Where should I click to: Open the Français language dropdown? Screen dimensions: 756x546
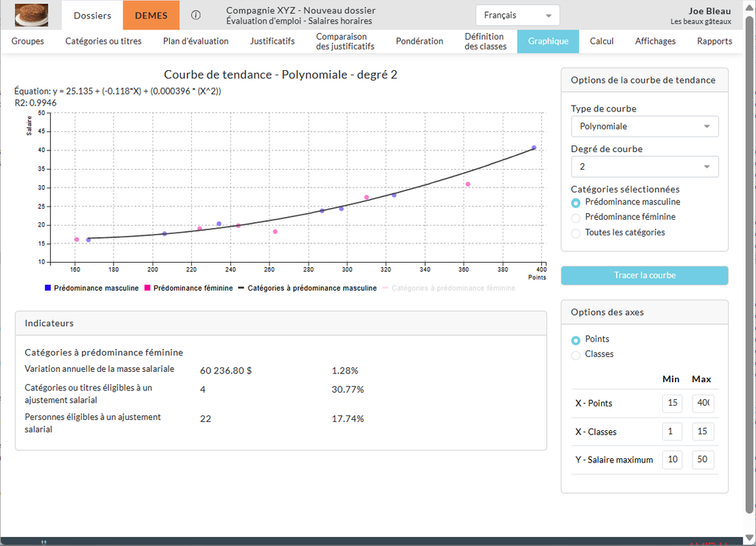[518, 15]
